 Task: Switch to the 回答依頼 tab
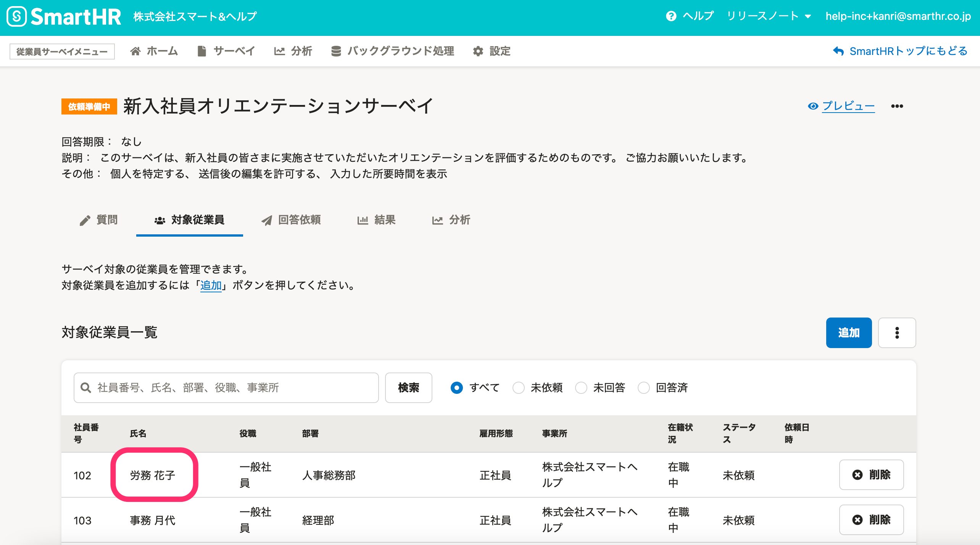291,220
